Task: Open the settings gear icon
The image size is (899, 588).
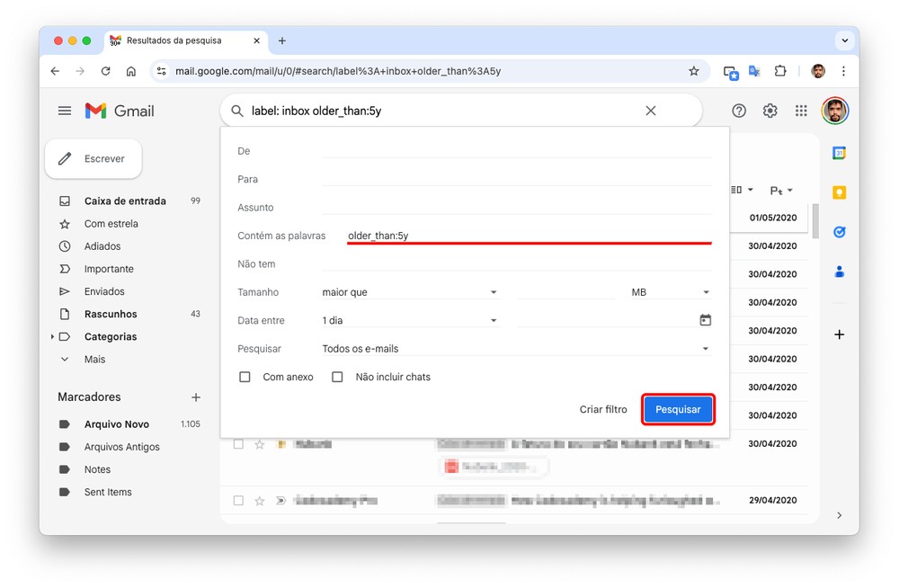Action: point(770,111)
